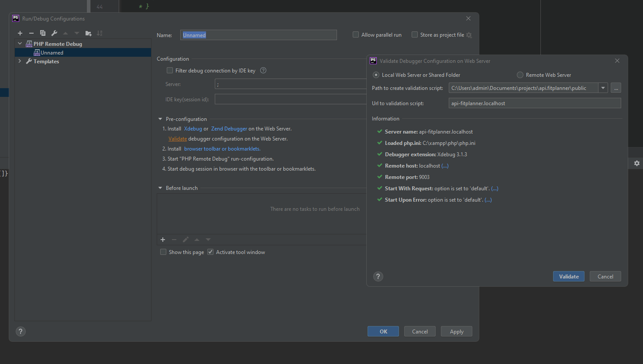Move configuration down arrow in tree toolbar
This screenshot has height=364, width=643.
77,33
